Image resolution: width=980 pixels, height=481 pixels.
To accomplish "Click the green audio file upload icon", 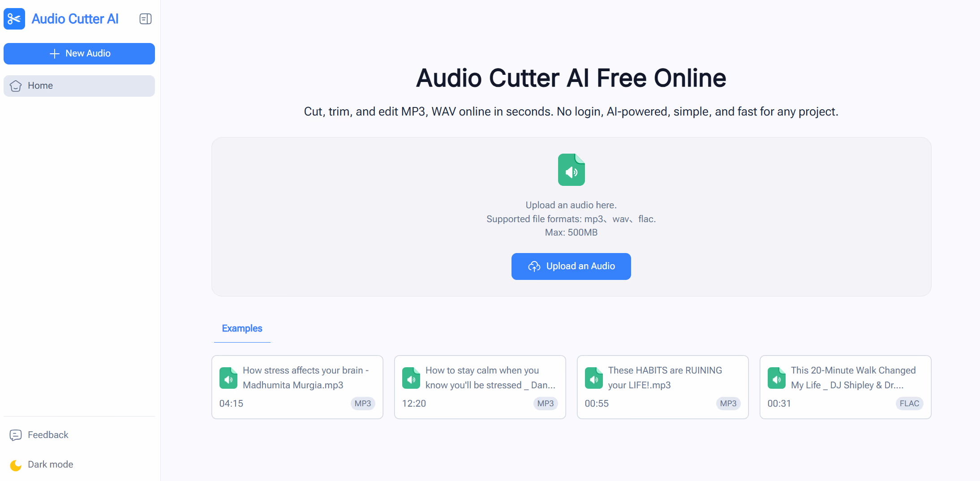I will [571, 170].
